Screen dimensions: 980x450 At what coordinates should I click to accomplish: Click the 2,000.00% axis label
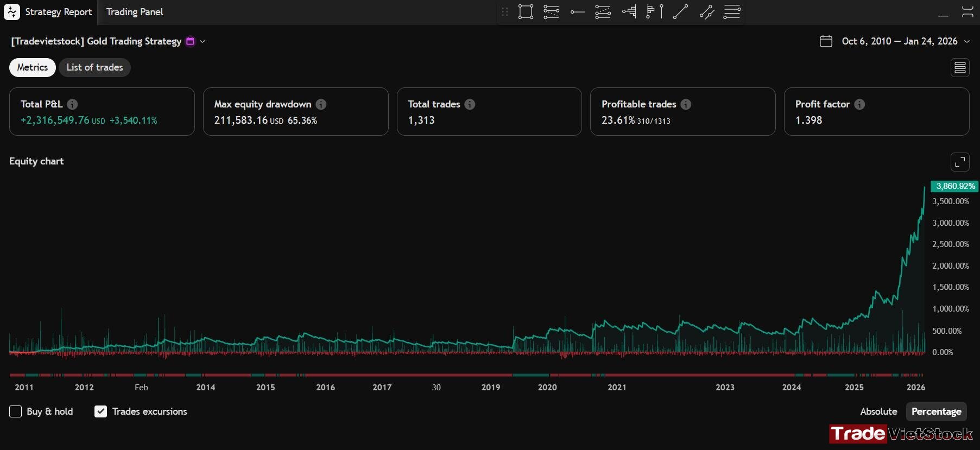[951, 266]
